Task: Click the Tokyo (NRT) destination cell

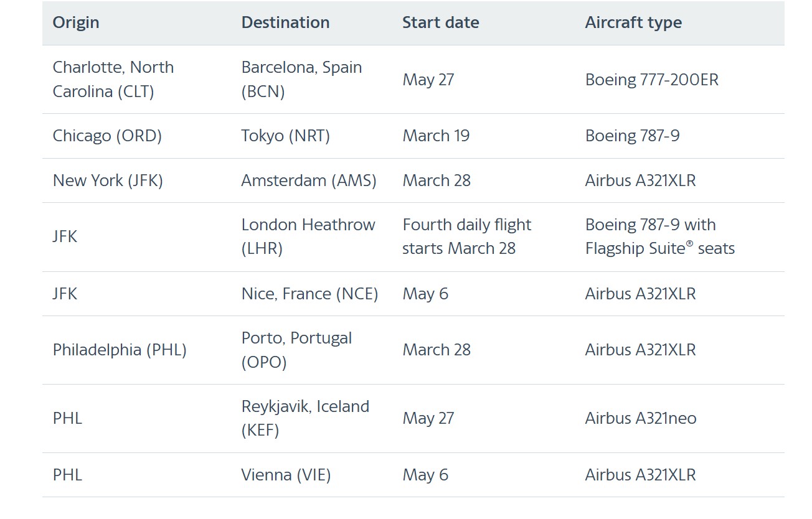Action: pos(286,136)
